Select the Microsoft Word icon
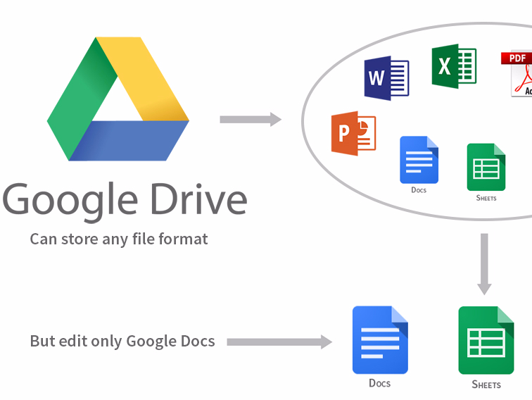The height and width of the screenshot is (400, 532). coord(386,78)
